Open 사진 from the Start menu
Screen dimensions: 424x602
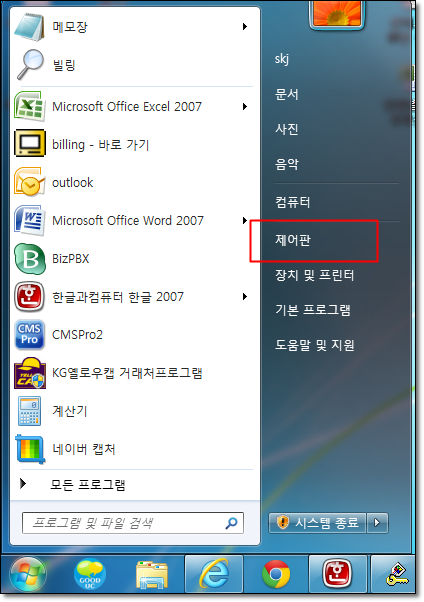pos(287,129)
